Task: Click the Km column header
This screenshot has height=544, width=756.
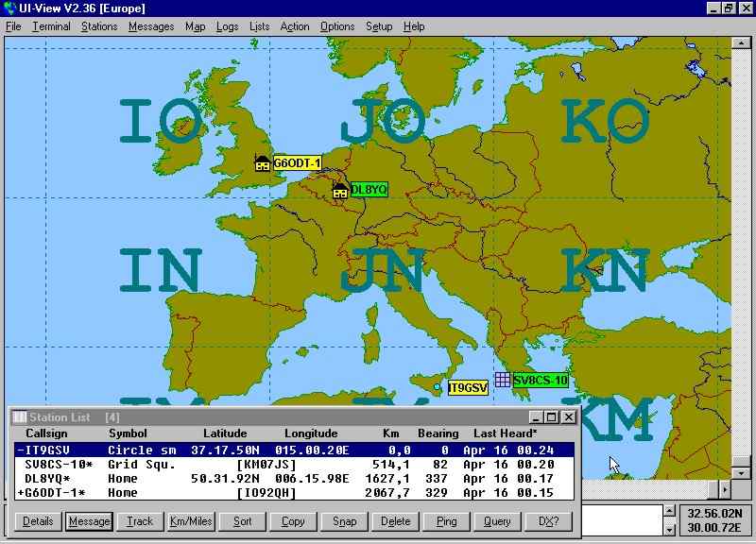Action: pos(391,433)
